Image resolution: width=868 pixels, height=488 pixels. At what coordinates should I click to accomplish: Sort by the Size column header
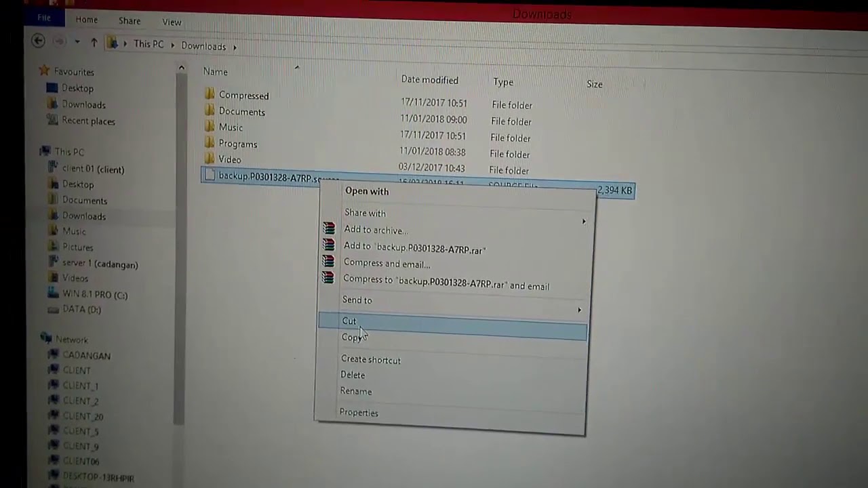pos(595,84)
